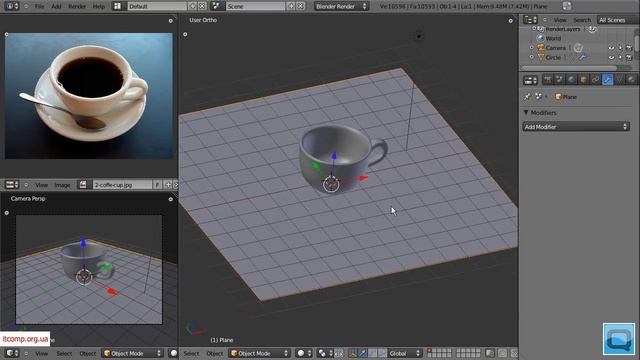Open the Object Data triangle properties tab
640x360 pixels.
pyautogui.click(x=620, y=80)
